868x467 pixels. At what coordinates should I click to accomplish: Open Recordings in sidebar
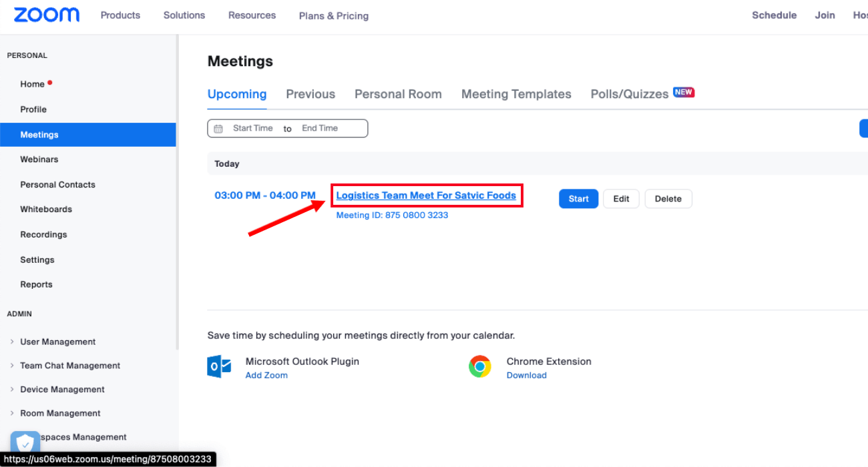43,235
